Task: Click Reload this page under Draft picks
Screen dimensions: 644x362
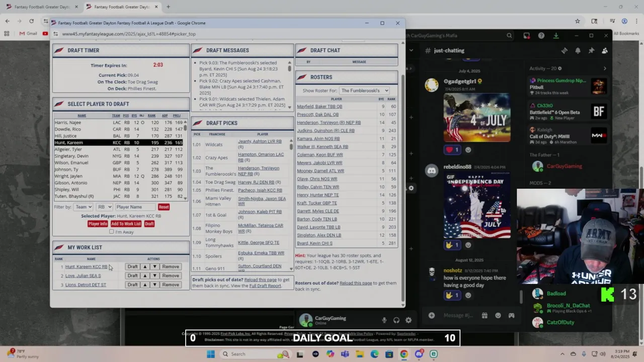Action: pyautogui.click(x=261, y=280)
